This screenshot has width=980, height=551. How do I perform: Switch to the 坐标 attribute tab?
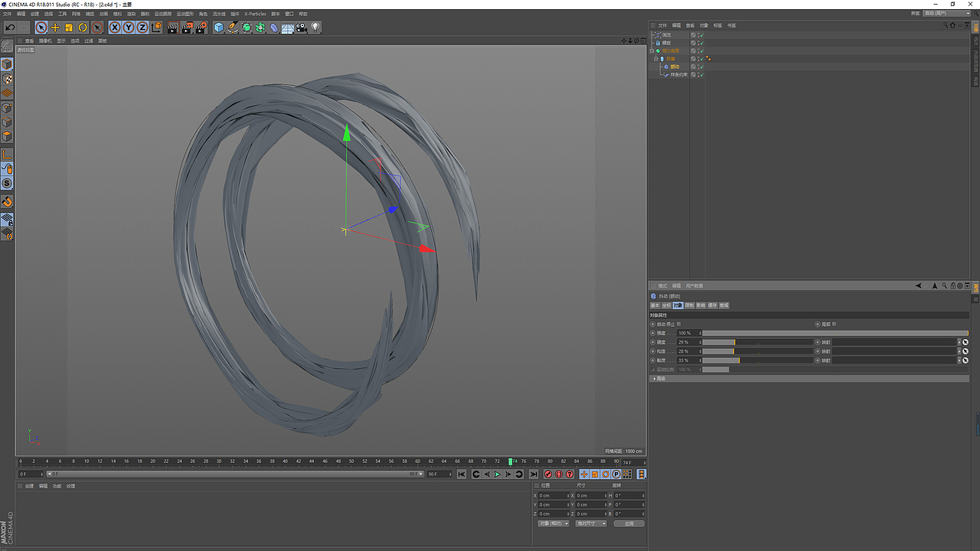coord(666,305)
